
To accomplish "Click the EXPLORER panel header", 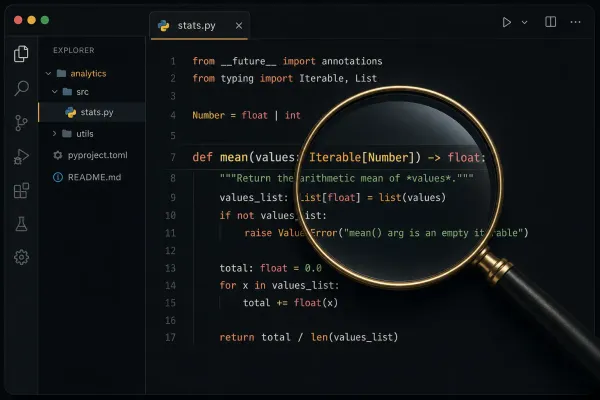I will [74, 50].
